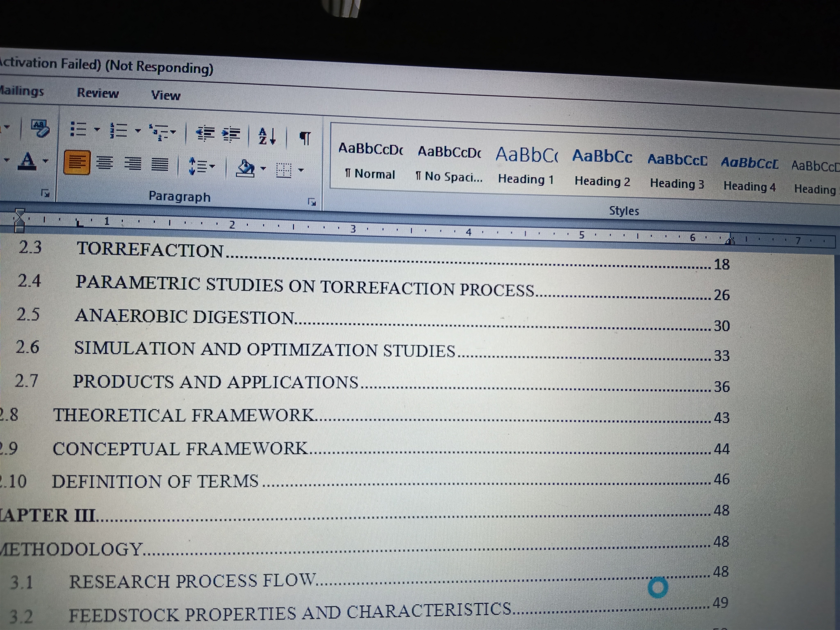Image resolution: width=840 pixels, height=630 pixels.
Task: Open the Paragraph dialog launcher
Action: click(312, 202)
